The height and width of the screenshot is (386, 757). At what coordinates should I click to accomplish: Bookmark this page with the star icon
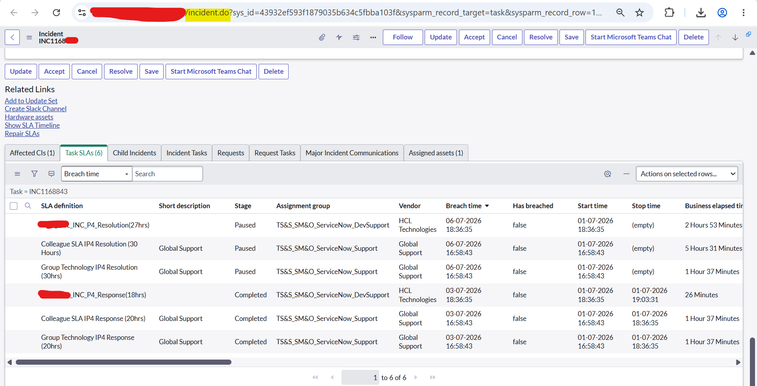point(639,13)
